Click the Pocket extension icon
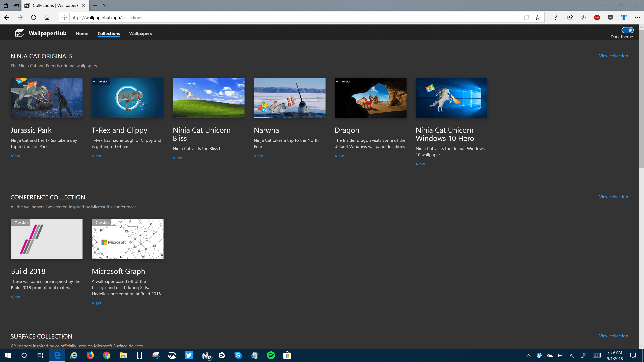The image size is (644, 362). [610, 17]
